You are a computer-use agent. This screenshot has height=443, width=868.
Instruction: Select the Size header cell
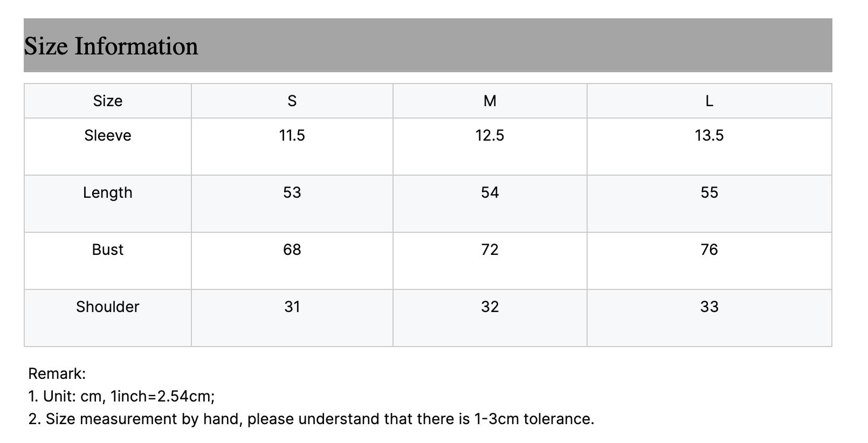(108, 101)
